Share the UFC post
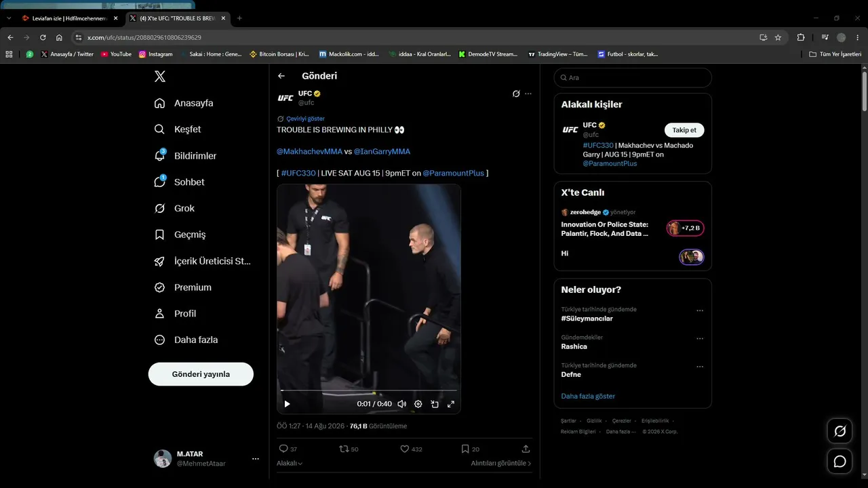 click(x=526, y=449)
